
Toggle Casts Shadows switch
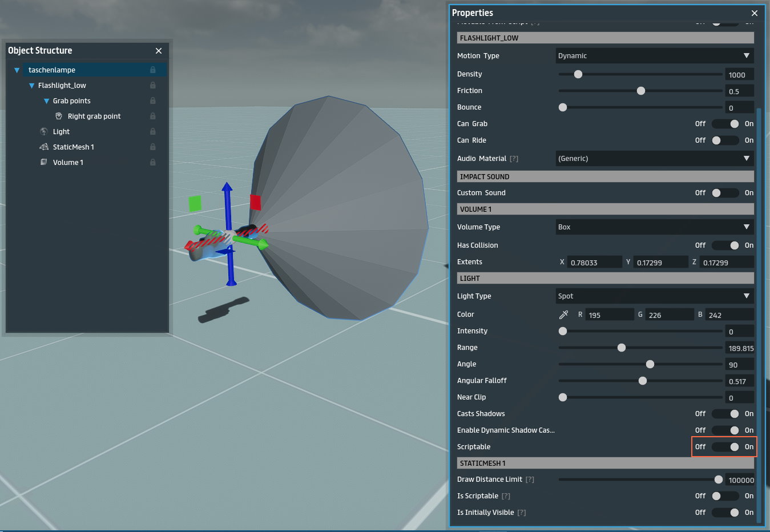tap(725, 414)
